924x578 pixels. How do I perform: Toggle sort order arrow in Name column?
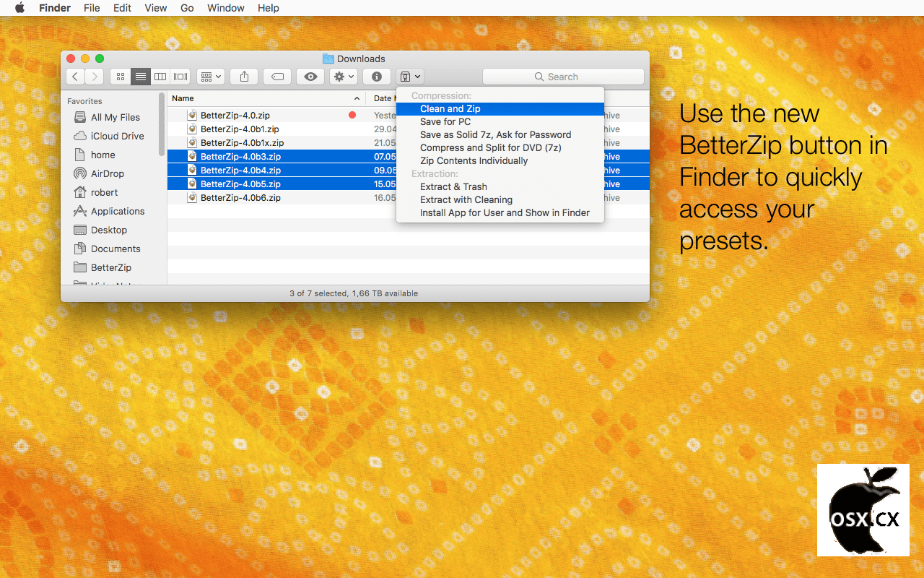coord(357,98)
